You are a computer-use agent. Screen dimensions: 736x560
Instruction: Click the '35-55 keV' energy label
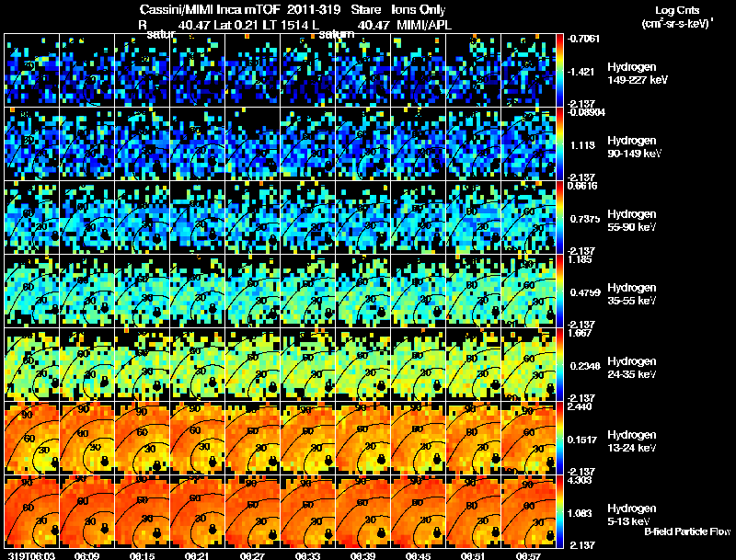tap(631, 301)
